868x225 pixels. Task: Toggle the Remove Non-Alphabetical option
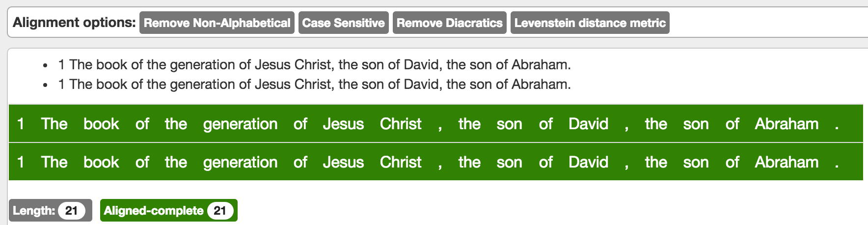click(217, 23)
